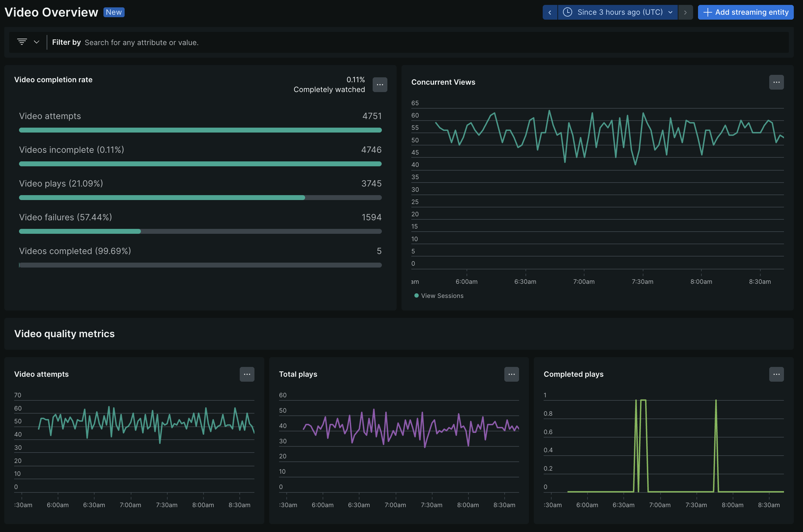Viewport: 803px width, 532px height.
Task: Select the Video attempts funnel row
Action: coord(200,116)
